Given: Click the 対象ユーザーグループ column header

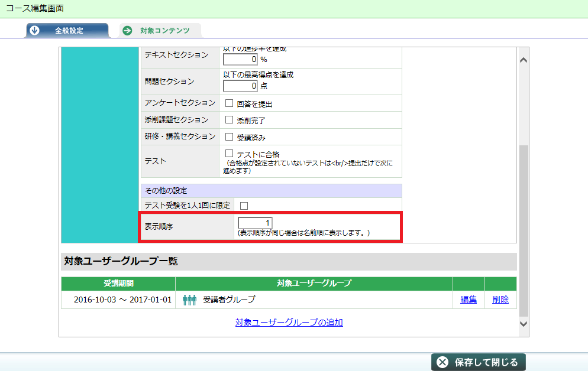Looking at the screenshot, I should point(314,284).
